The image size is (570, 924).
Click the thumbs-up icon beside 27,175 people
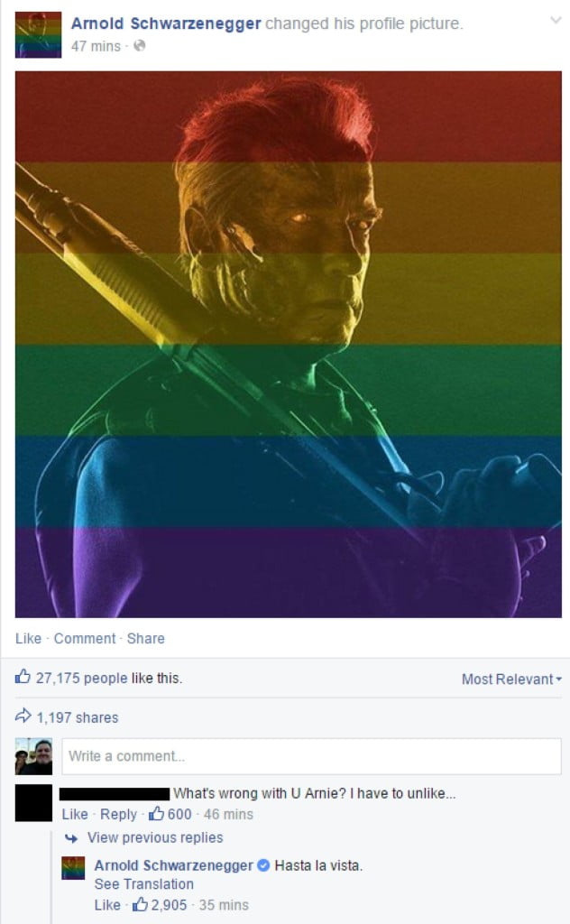(x=23, y=677)
